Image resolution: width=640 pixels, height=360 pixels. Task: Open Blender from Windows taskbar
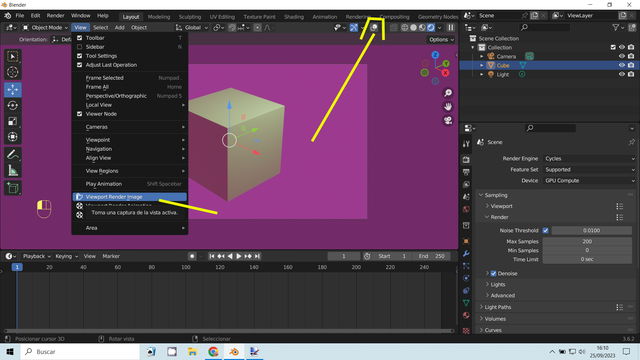pos(234,351)
